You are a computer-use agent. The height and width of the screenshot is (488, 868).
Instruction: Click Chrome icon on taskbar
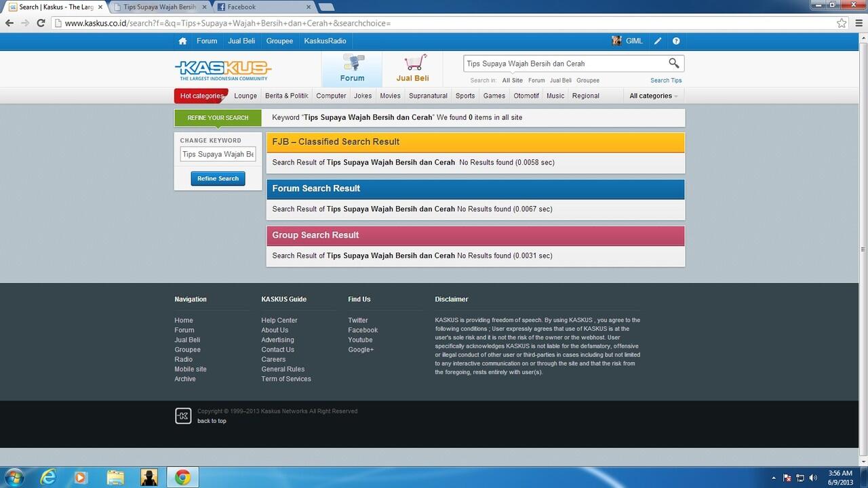click(x=182, y=477)
